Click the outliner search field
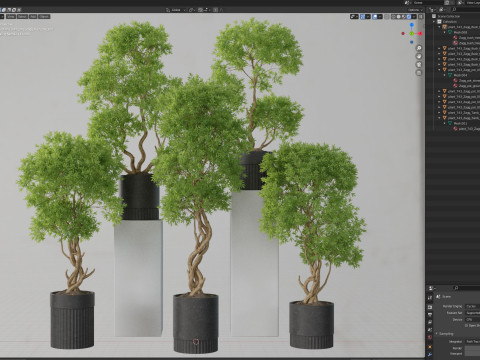480x360 pixels. click(466, 10)
